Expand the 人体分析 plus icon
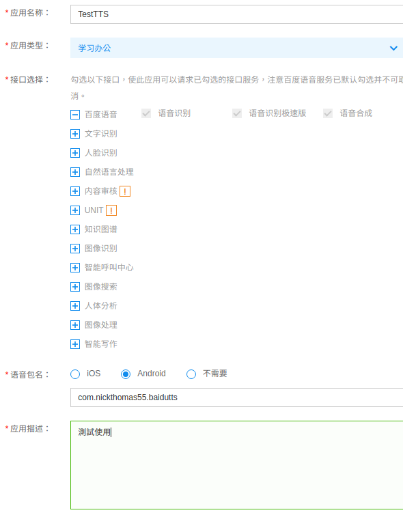This screenshot has width=403, height=532. (75, 306)
